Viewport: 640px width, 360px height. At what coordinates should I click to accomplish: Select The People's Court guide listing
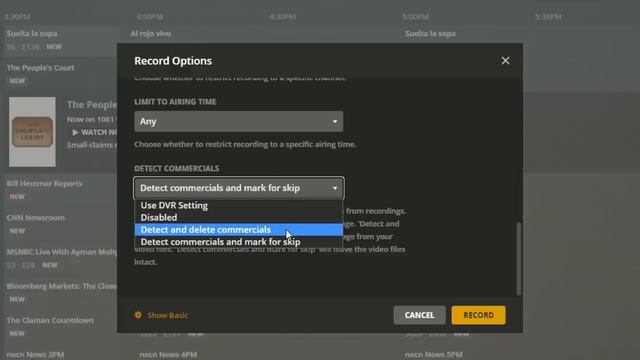[x=40, y=68]
